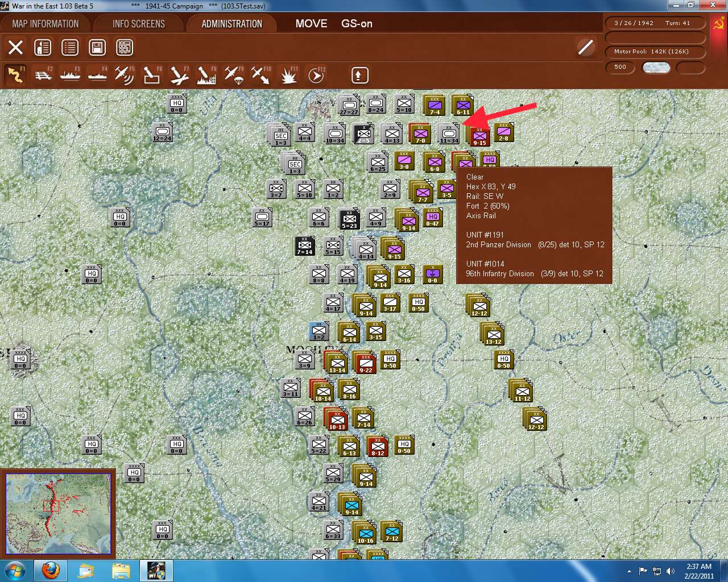Screen dimensions: 728x582
Task: Click the X exit game icon
Action: click(15, 47)
